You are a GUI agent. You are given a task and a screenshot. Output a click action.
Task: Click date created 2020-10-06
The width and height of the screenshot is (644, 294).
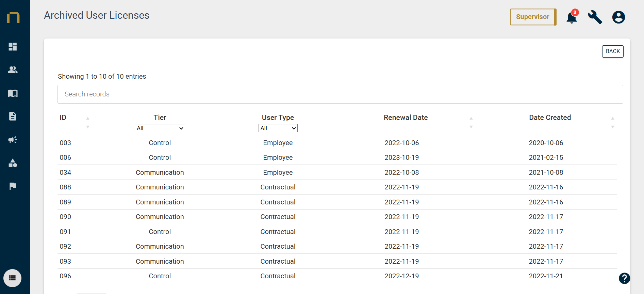click(x=546, y=143)
